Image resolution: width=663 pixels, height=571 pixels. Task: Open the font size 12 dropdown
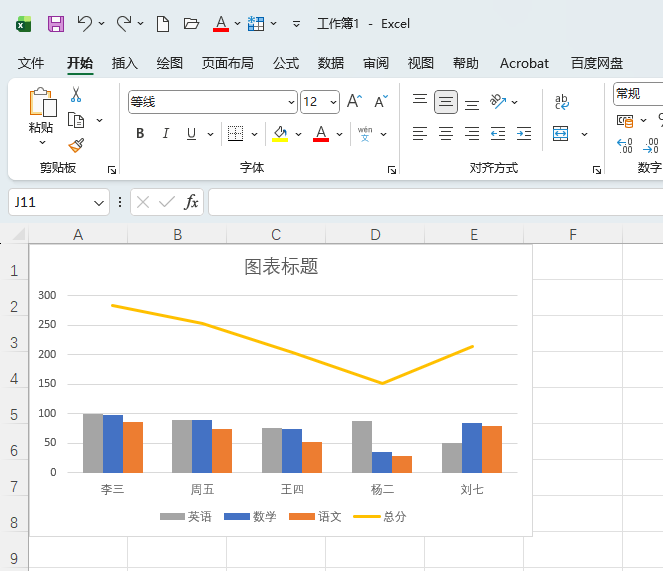[333, 102]
